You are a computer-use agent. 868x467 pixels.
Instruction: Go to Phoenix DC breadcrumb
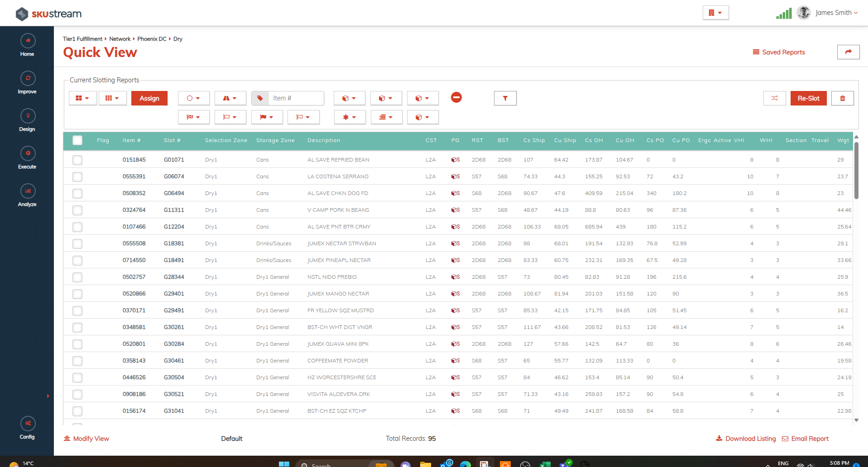pos(152,39)
